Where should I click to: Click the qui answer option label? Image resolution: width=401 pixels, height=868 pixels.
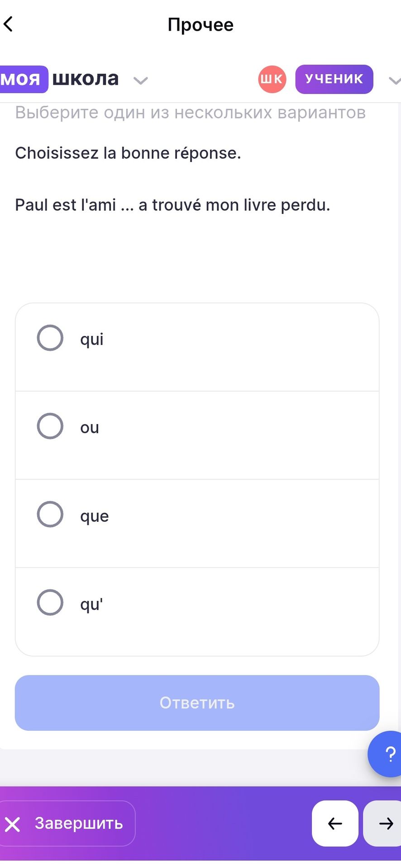tap(92, 339)
